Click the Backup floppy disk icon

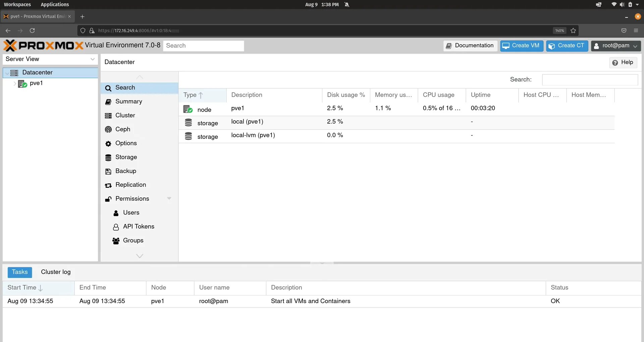click(108, 171)
